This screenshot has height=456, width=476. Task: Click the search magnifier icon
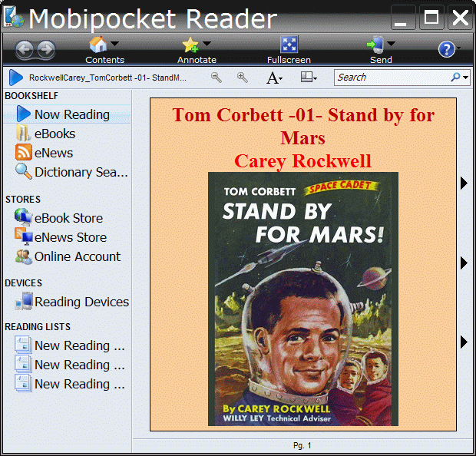click(455, 77)
